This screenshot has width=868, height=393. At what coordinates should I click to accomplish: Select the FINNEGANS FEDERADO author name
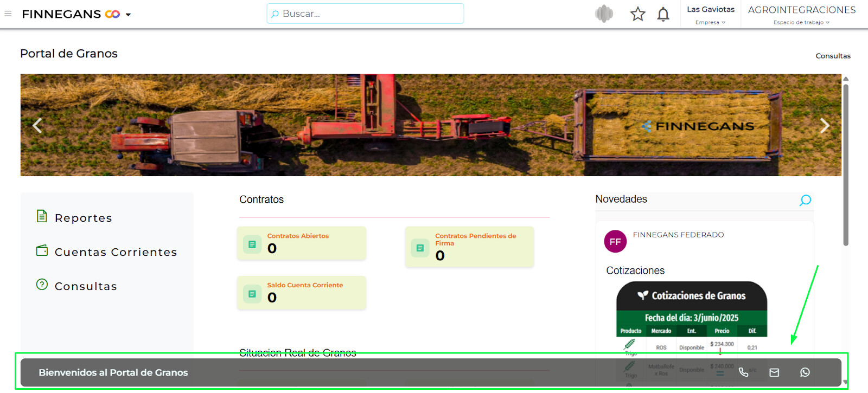click(x=678, y=235)
